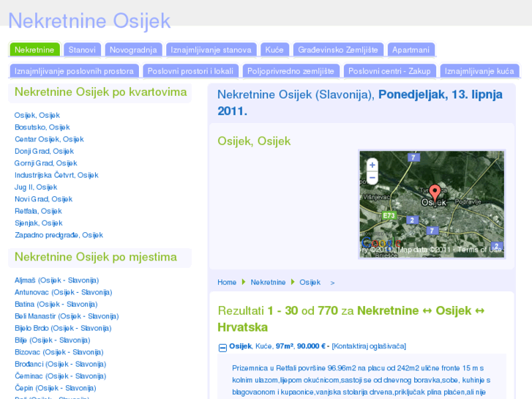The height and width of the screenshot is (399, 532).
Task: Click the Nekretnine breadcrumb link
Action: (268, 282)
